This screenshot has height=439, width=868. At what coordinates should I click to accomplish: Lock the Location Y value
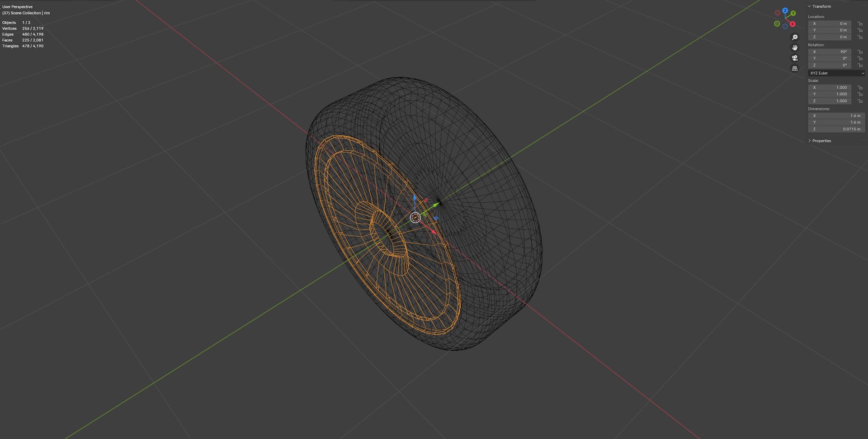(860, 30)
